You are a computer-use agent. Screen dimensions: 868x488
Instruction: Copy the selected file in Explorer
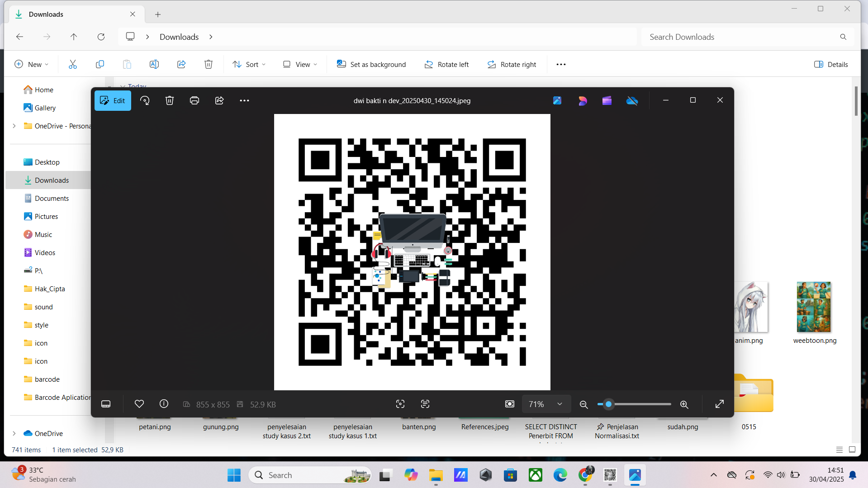pos(100,64)
